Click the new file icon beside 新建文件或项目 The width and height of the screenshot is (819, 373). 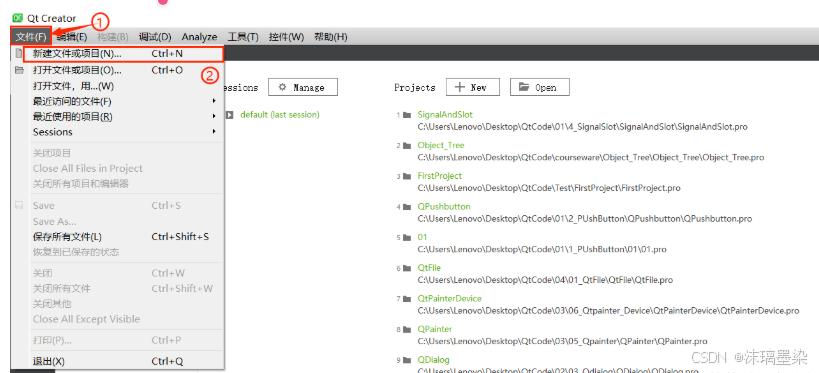tap(19, 53)
